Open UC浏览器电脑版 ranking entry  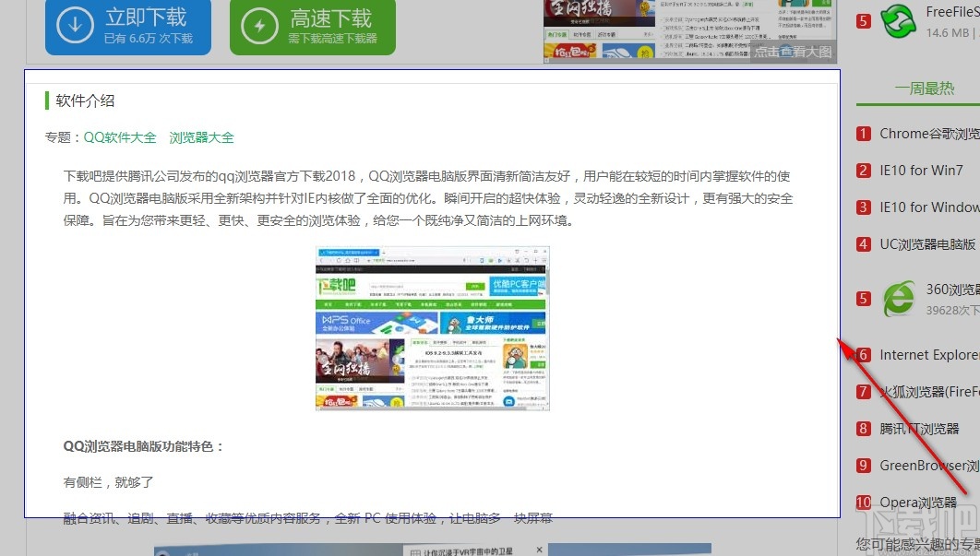click(x=927, y=244)
